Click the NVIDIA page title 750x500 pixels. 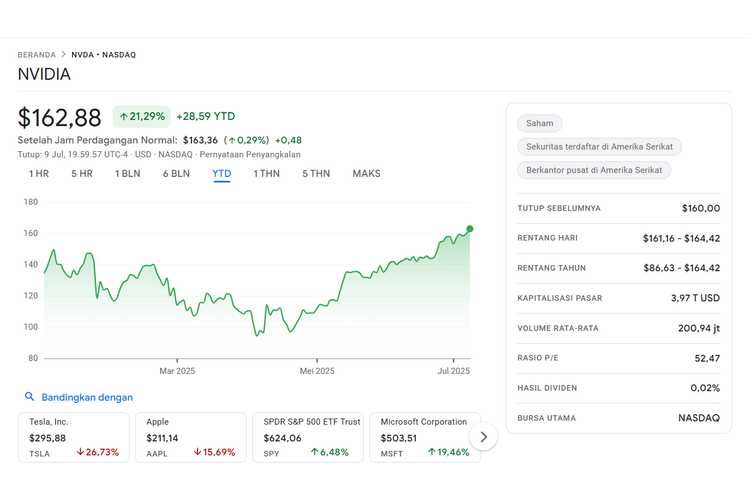(44, 74)
